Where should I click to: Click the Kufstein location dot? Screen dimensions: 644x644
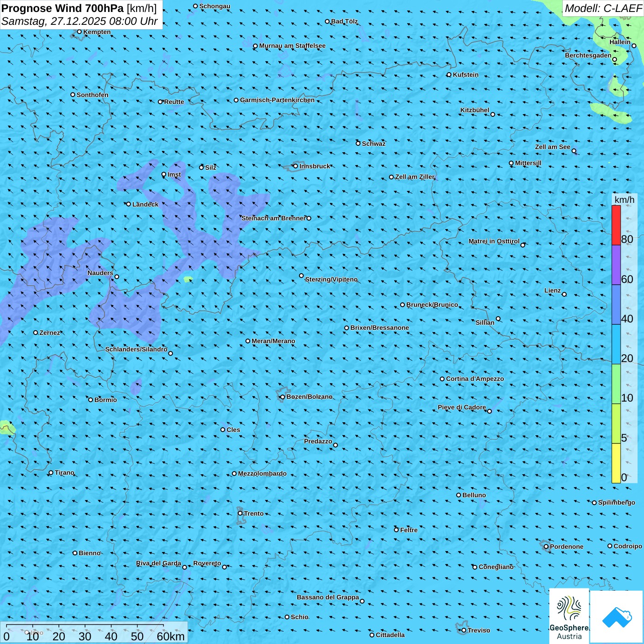[449, 75]
